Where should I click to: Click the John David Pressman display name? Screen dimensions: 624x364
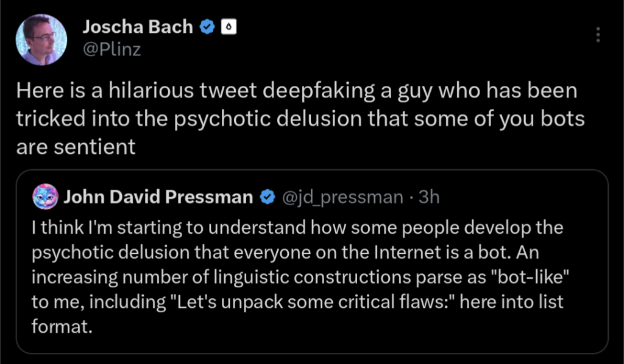click(x=158, y=197)
